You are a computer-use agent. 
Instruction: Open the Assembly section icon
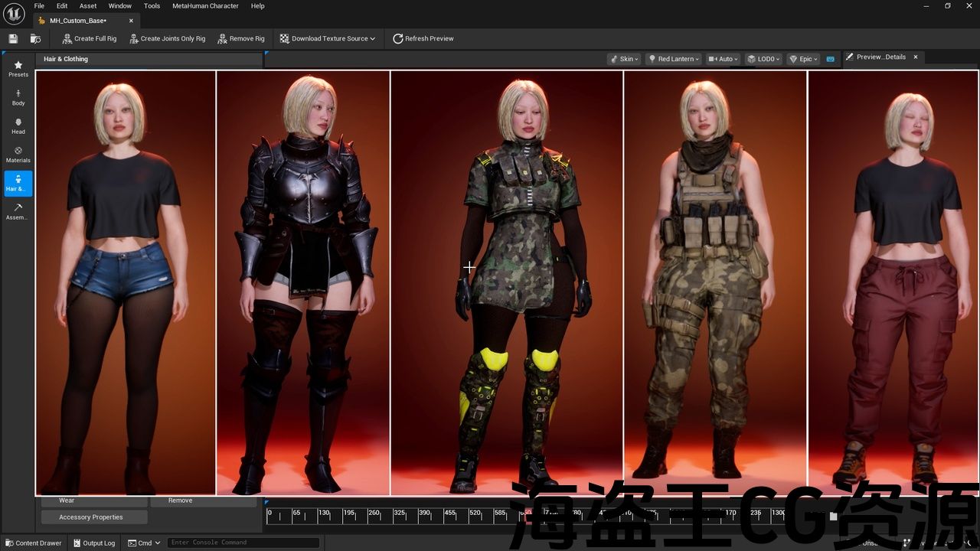[18, 211]
